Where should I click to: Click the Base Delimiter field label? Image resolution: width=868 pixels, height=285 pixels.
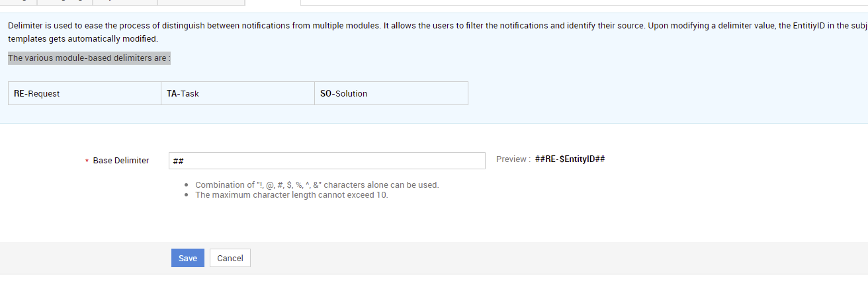(121, 161)
